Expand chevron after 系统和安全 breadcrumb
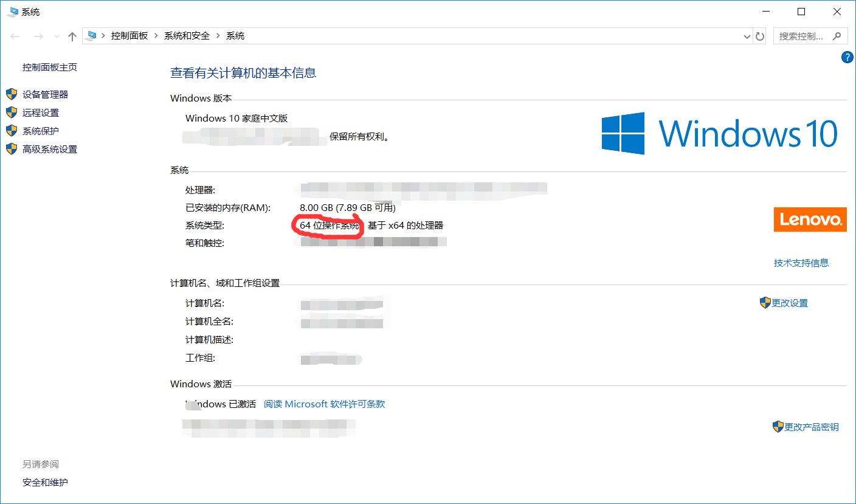This screenshot has width=856, height=504. 218,36
